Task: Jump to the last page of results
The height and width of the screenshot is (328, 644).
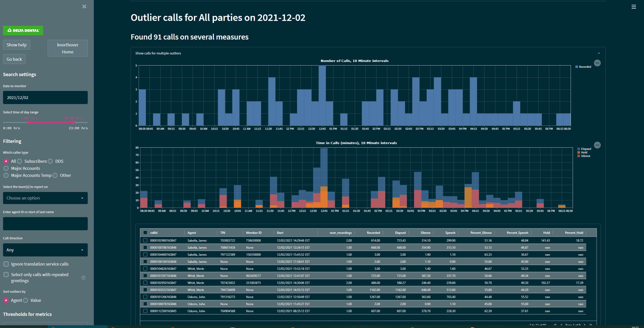Action: 591,325
